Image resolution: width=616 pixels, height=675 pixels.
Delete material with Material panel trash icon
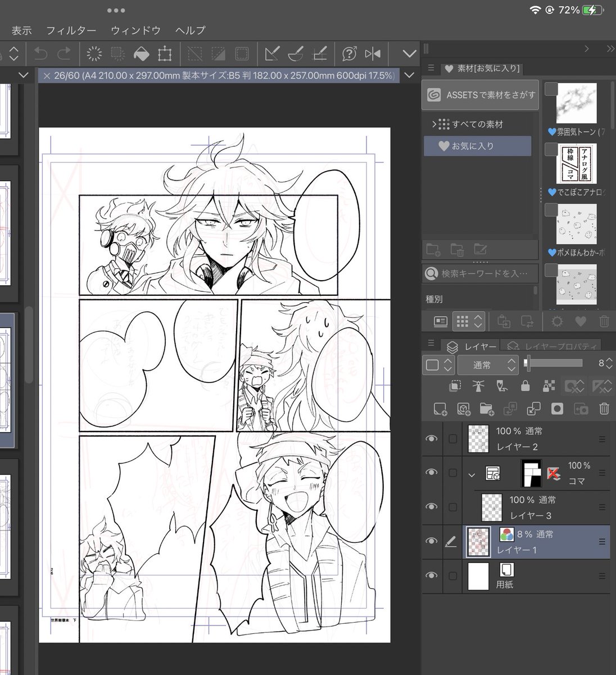[604, 321]
